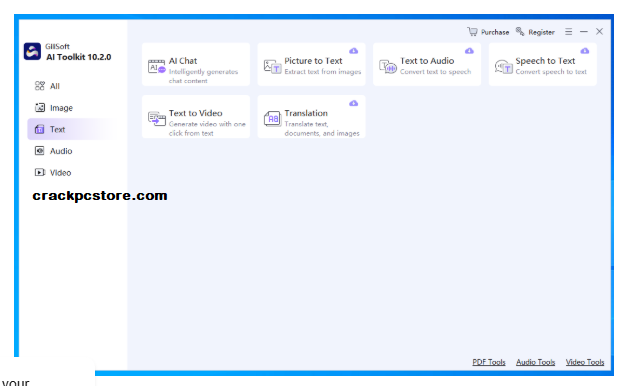The width and height of the screenshot is (632, 386).
Task: Click the AI Chat tool icon
Action: (x=156, y=66)
